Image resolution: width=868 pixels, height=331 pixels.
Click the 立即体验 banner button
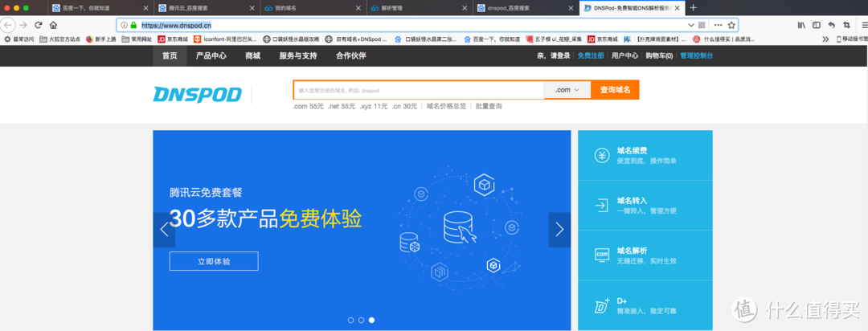tap(214, 261)
